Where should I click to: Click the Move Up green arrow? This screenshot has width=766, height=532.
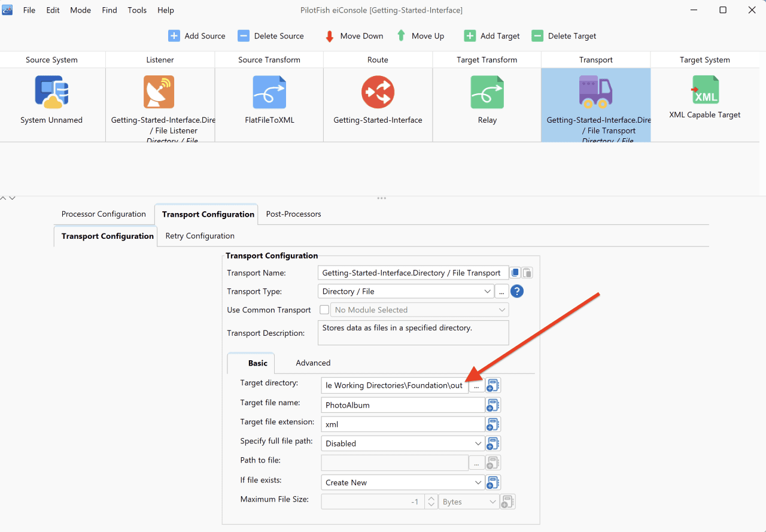coord(401,36)
